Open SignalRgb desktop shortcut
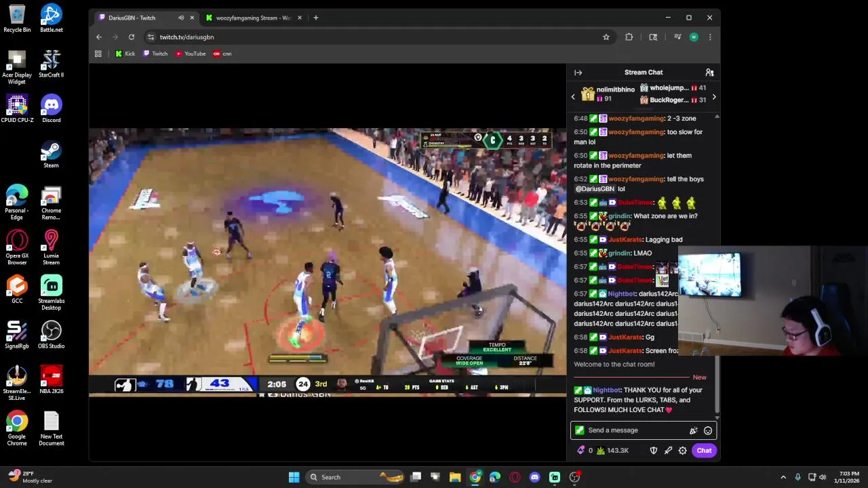868x488 pixels. 17,335
